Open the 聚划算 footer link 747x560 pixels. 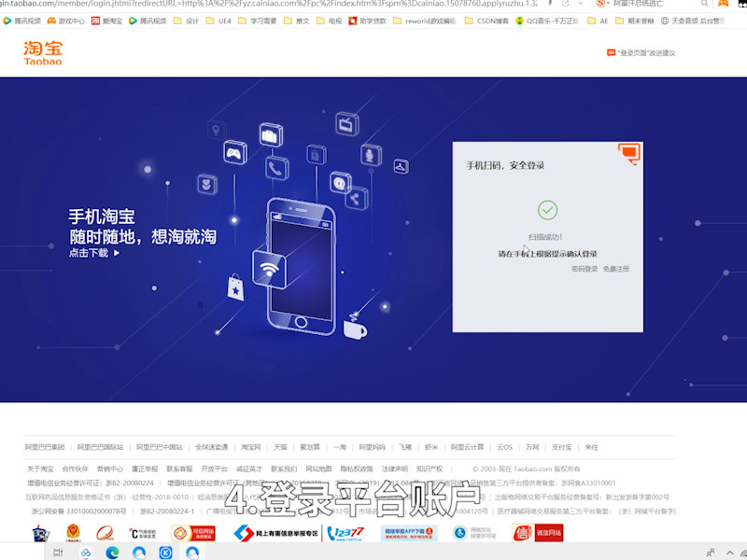click(x=310, y=447)
